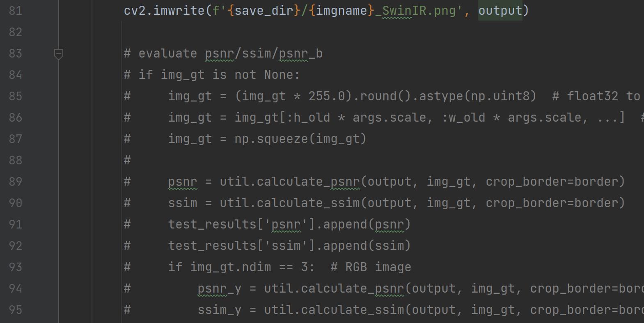Screen dimensions: 644x323
Task: Click line number 86 in the gutter
Action: pos(16,118)
